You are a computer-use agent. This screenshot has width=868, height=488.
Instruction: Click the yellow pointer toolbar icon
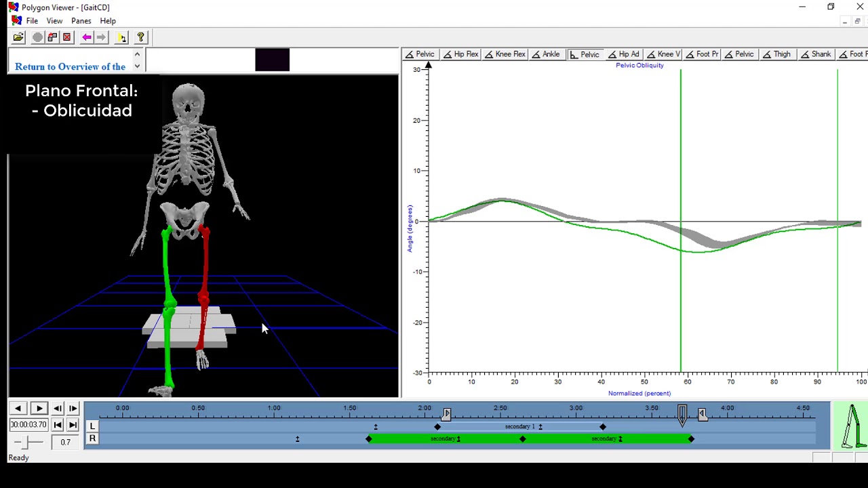click(121, 37)
